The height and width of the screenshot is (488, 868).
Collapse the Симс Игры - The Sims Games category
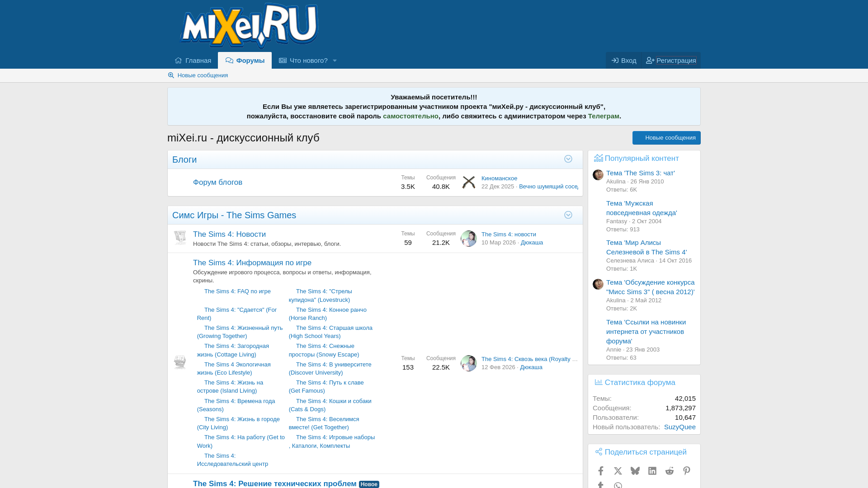point(568,215)
